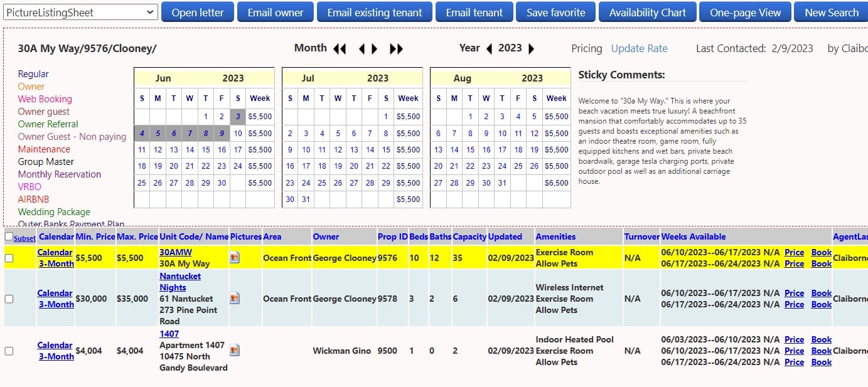Select June 3 highlighted date
Screen dimensions: 868x387
238,116
